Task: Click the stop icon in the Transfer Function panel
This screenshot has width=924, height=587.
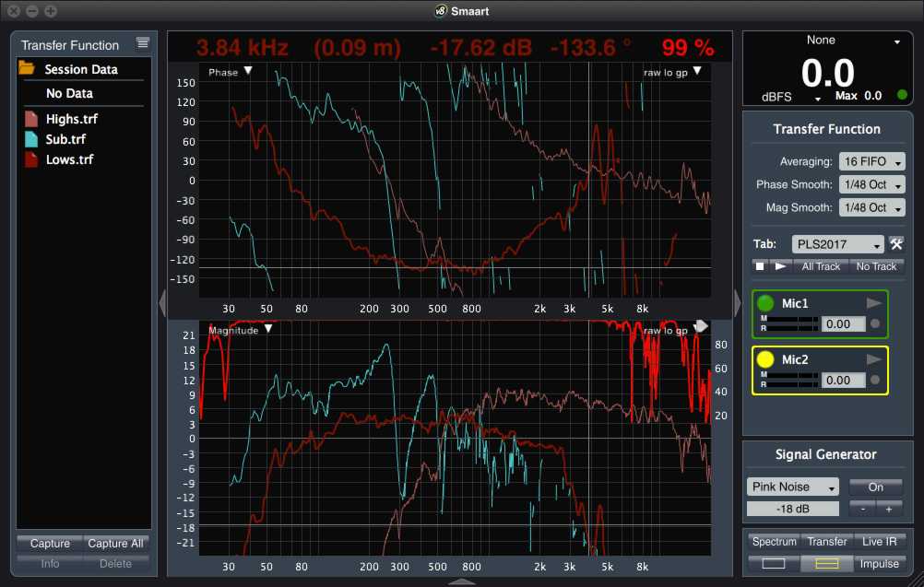Action: point(758,266)
